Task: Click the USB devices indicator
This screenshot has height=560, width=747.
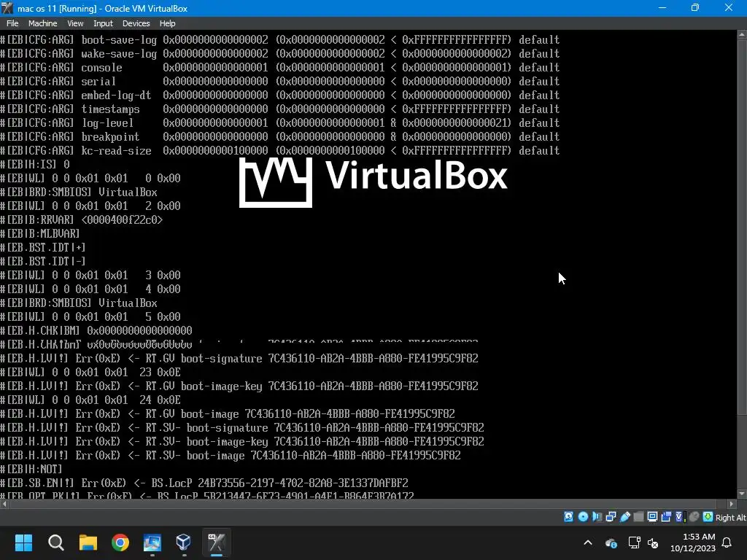Action: [x=624, y=517]
